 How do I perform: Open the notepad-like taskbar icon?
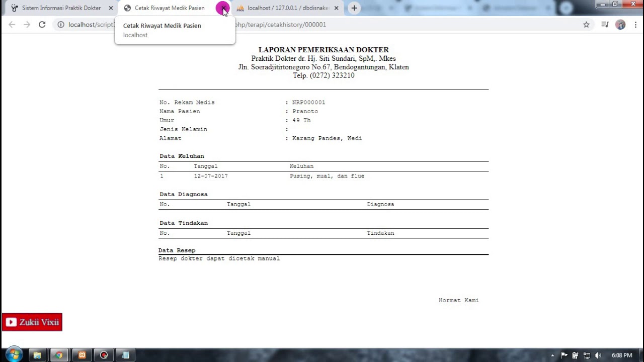coord(126,355)
